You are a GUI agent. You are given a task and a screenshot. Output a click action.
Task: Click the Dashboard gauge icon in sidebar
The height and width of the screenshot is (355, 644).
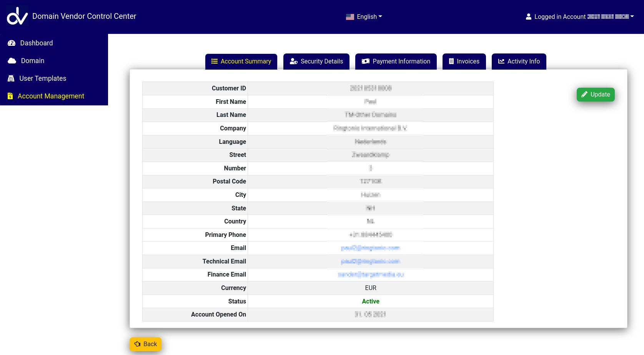[x=12, y=43]
